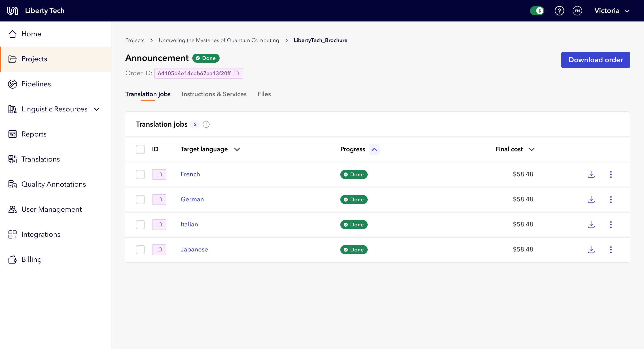Click the Announcement Done status badge
The image size is (644, 349).
(x=205, y=58)
